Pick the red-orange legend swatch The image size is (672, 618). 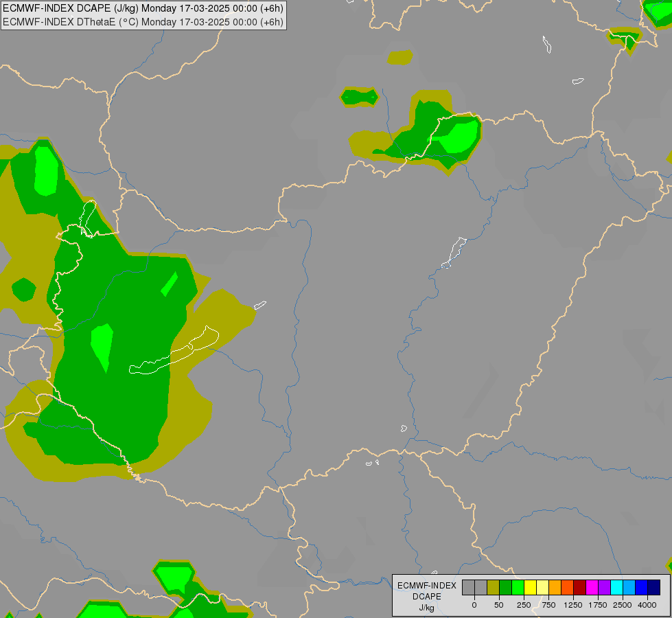[568, 588]
